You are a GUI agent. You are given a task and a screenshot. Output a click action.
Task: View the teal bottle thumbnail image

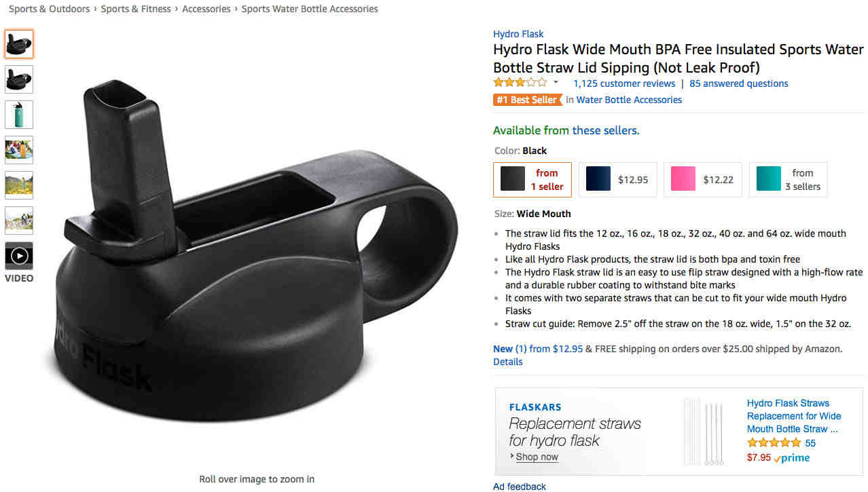tap(19, 115)
